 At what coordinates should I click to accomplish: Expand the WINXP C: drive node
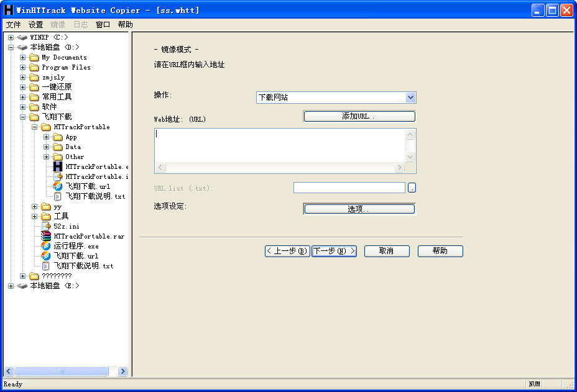pos(11,37)
